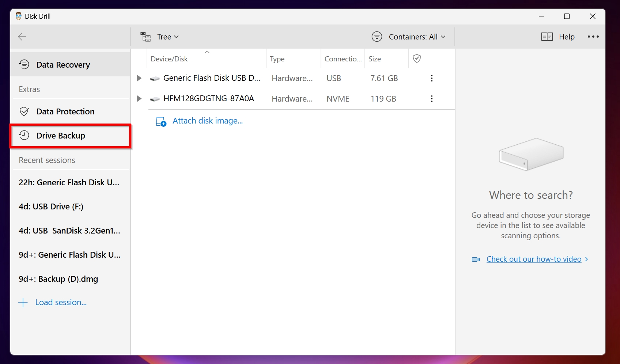
Task: Open the 4d: USB Drive (F:) session
Action: (x=51, y=206)
